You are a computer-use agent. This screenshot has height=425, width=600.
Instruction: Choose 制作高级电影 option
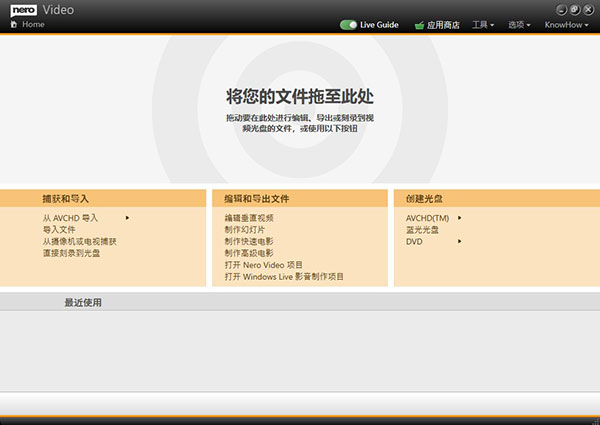coord(249,253)
